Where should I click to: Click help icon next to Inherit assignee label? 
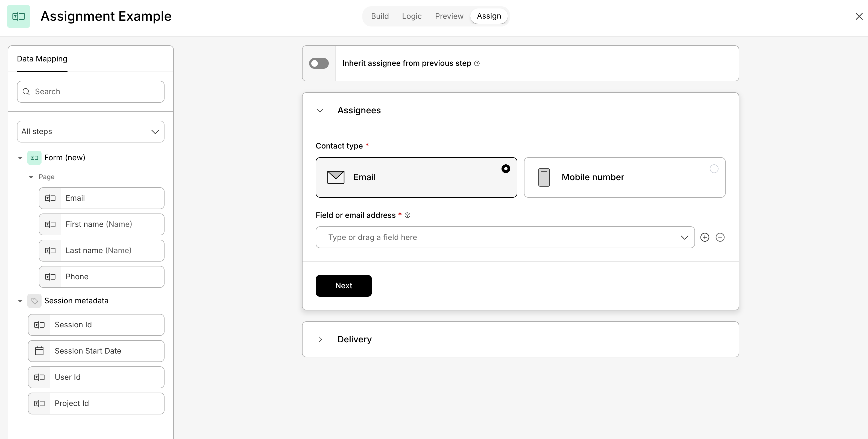click(x=477, y=63)
